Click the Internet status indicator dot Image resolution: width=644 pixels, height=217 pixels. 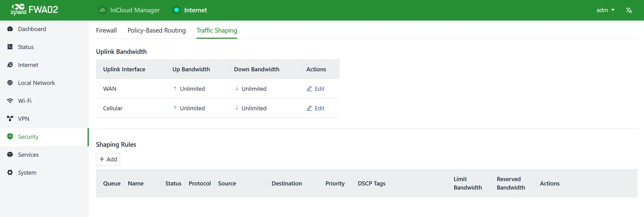click(x=176, y=10)
